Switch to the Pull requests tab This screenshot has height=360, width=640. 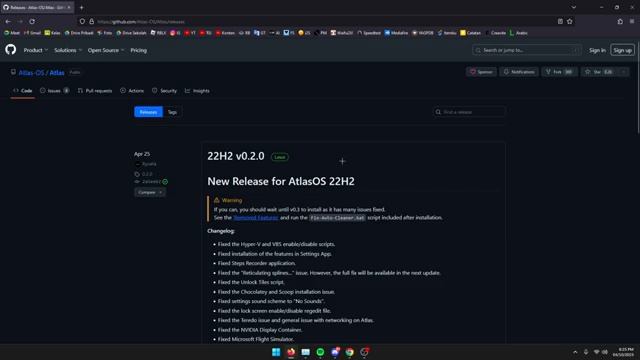coord(95,91)
